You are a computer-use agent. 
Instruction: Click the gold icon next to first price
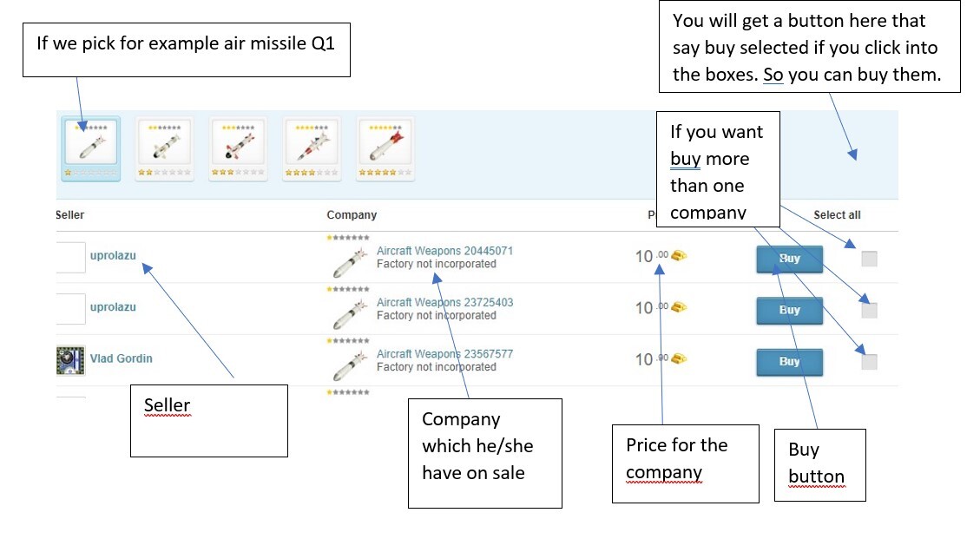click(680, 256)
